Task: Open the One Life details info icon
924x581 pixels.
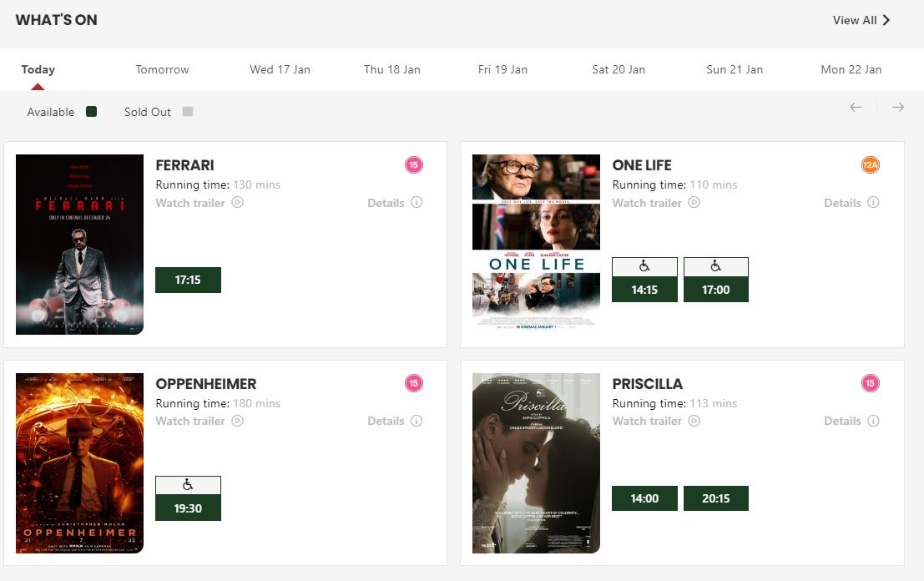Action: [x=873, y=203]
